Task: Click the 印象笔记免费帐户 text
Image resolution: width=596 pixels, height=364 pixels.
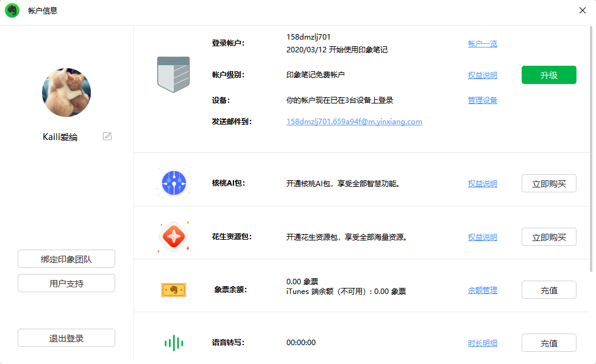Action: [x=315, y=75]
